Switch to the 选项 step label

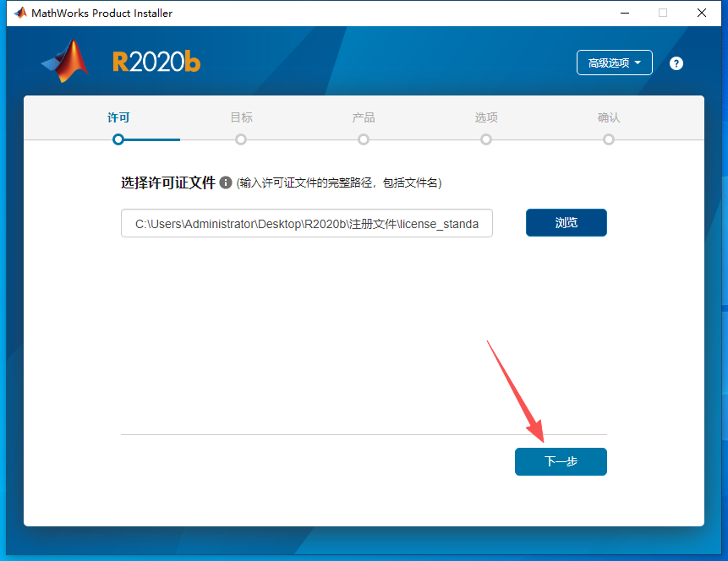click(x=486, y=117)
